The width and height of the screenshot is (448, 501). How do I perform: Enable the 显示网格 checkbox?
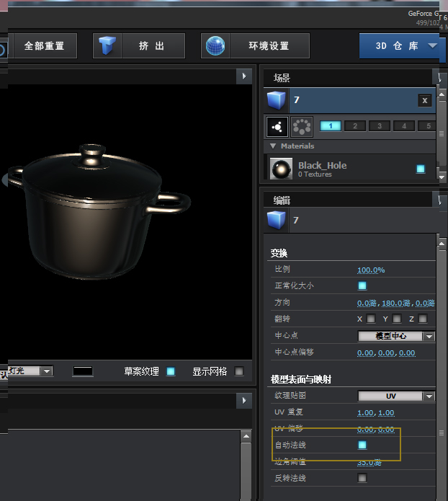tap(239, 371)
